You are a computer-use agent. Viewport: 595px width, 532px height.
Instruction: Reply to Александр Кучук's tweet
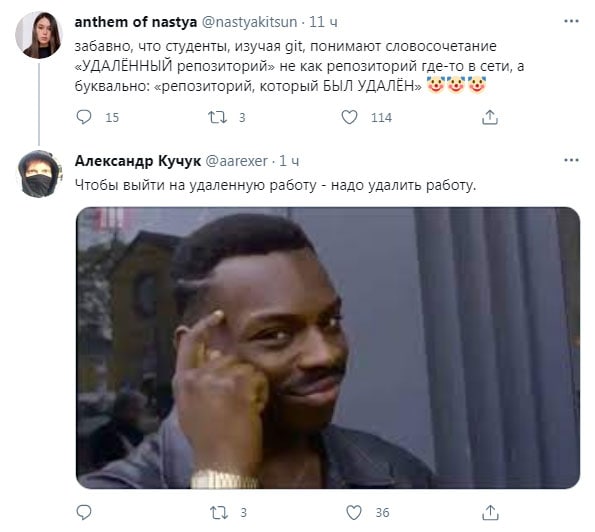[x=84, y=512]
